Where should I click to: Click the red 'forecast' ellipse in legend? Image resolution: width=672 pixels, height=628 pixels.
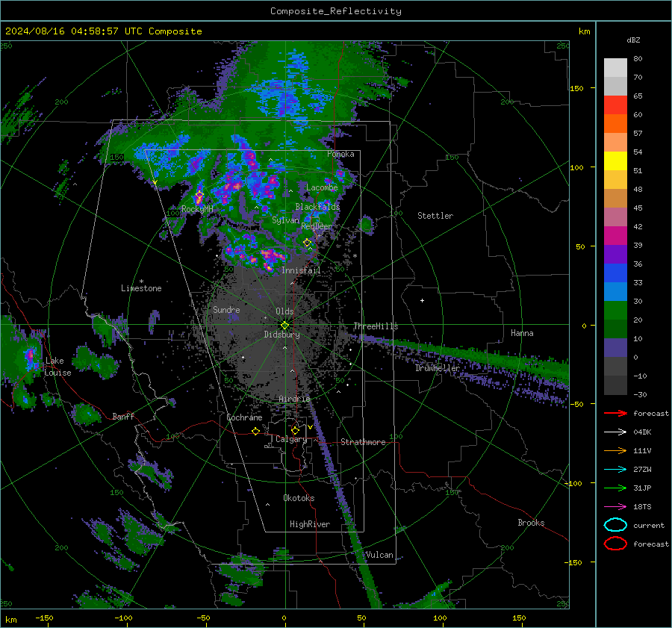[615, 544]
